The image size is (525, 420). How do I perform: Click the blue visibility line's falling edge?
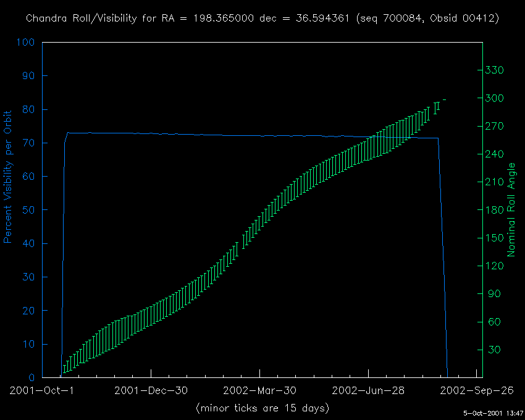click(443, 258)
